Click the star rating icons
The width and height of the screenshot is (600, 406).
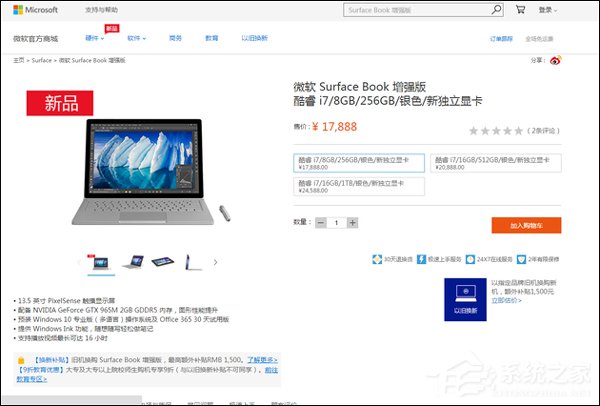click(496, 131)
